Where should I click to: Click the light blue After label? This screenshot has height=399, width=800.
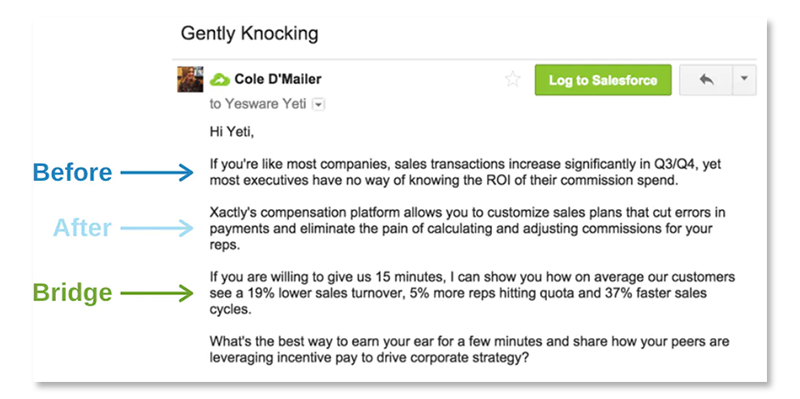coord(82,228)
